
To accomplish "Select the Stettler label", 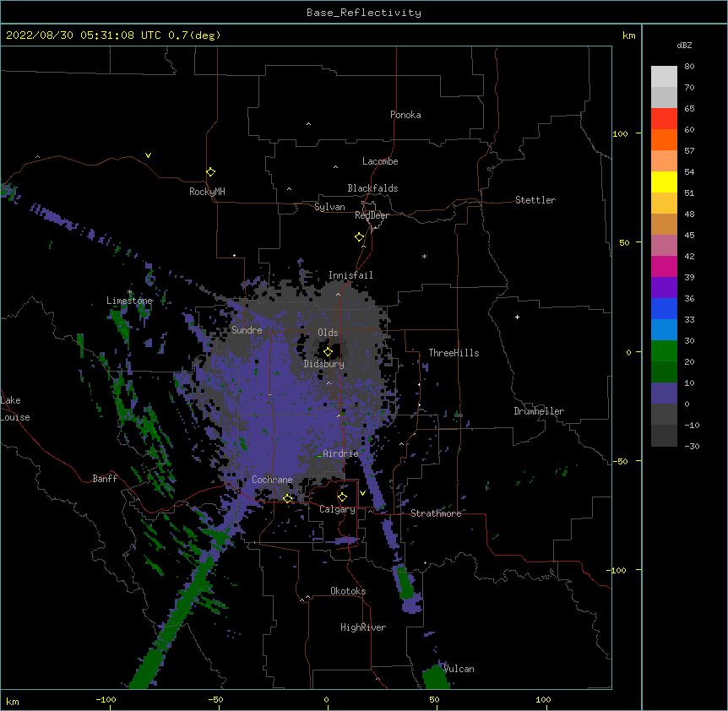I will click(x=535, y=200).
